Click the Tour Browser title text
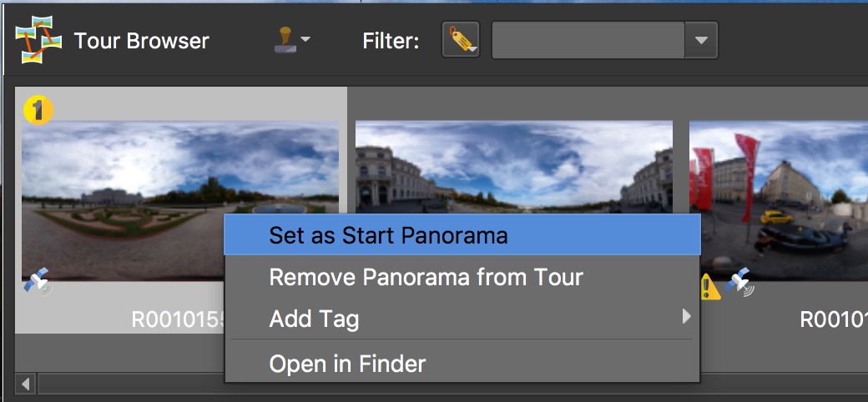 click(x=141, y=41)
